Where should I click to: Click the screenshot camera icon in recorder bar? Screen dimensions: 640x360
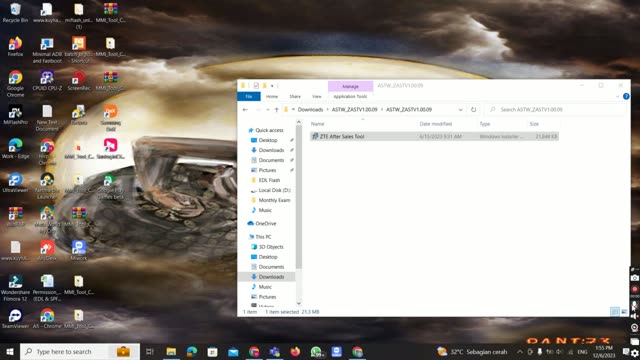pos(634,278)
